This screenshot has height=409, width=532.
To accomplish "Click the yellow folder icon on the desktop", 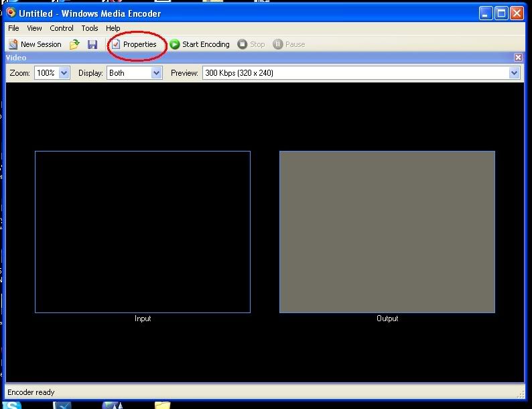I will pyautogui.click(x=163, y=405).
